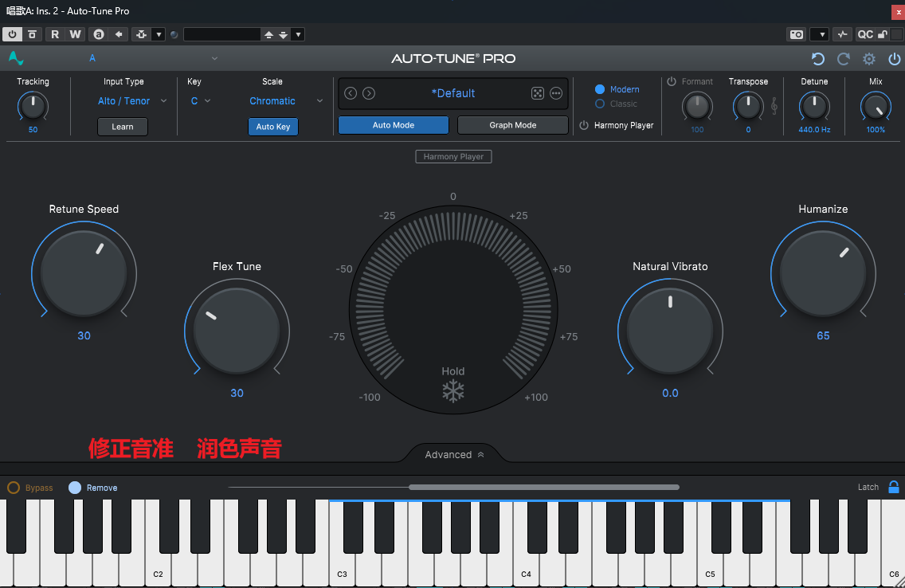The width and height of the screenshot is (905, 588).
Task: Load the next program with down arrow
Action: coord(284,34)
